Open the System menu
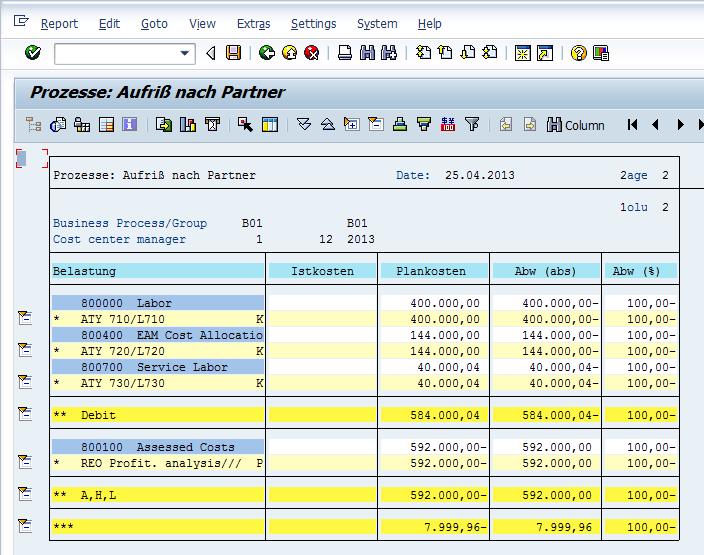This screenshot has width=704, height=555. coord(377,23)
